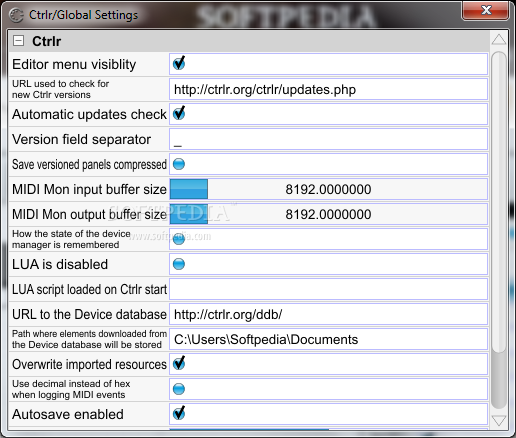Click the 'Automatic updates check' label
The width and height of the screenshot is (516, 438).
(x=89, y=114)
